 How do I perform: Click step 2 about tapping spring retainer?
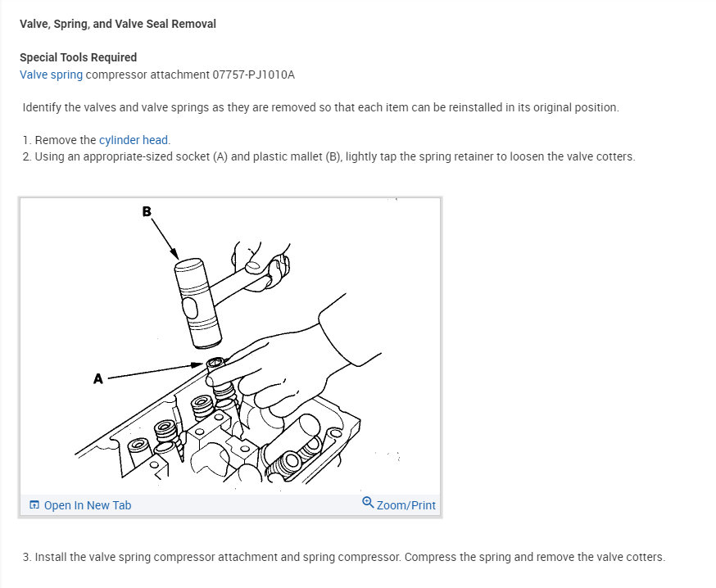[329, 156]
